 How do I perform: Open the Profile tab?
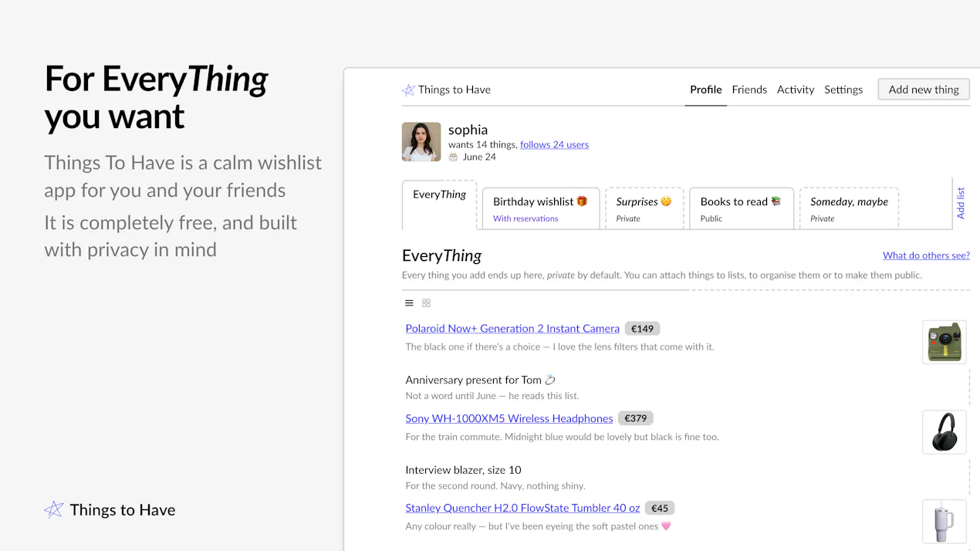click(706, 90)
